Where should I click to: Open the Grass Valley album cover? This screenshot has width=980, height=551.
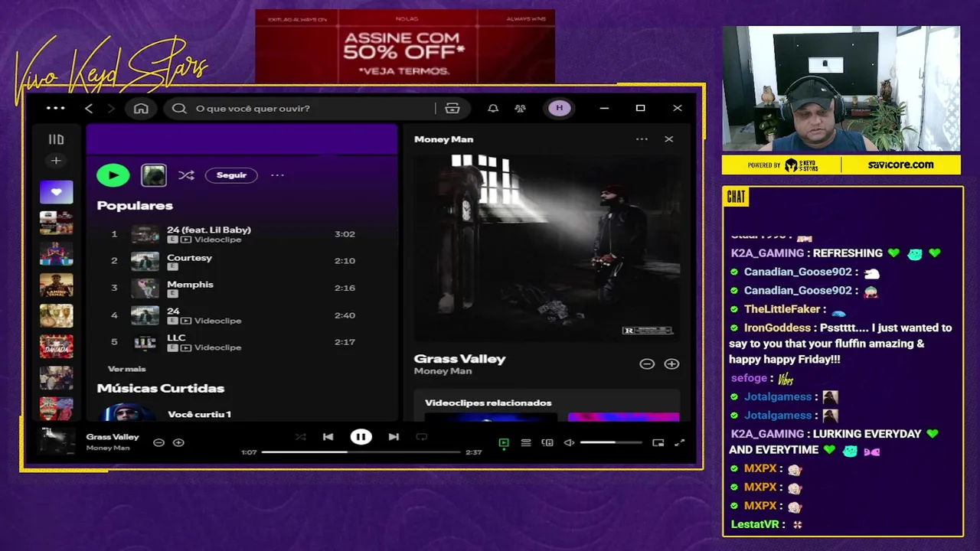click(547, 246)
